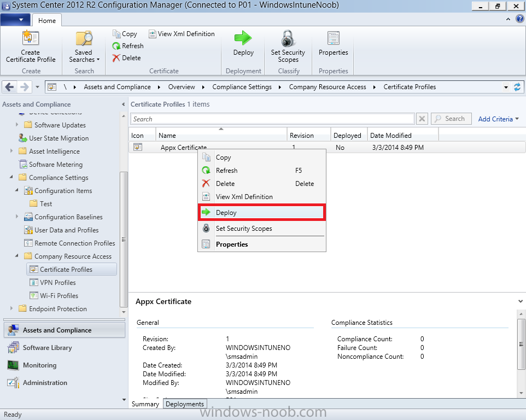This screenshot has height=420, width=526.
Task: Choose View Xml Definition in context menu
Action: click(262, 196)
